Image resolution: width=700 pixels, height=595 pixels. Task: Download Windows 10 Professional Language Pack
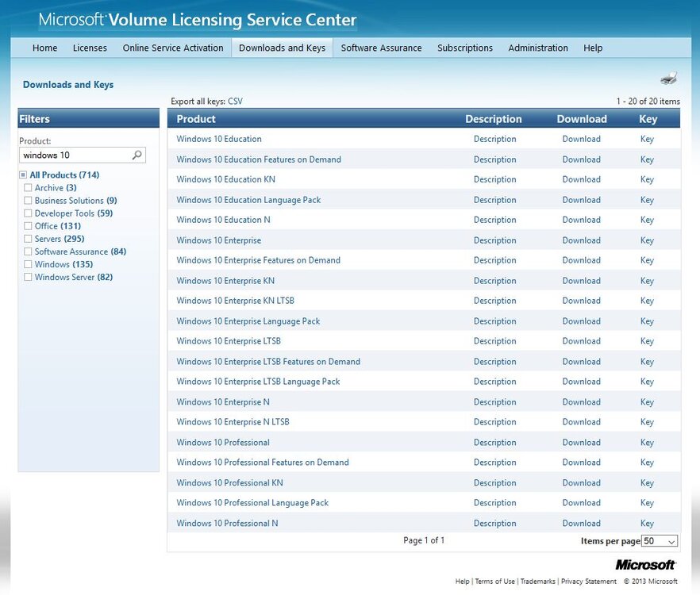point(581,503)
